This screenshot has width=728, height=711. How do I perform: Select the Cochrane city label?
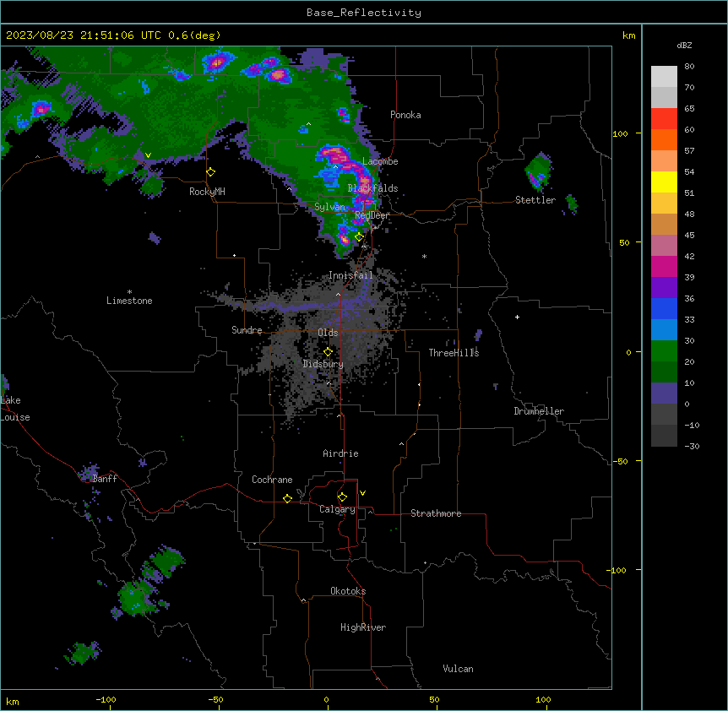[x=272, y=480]
